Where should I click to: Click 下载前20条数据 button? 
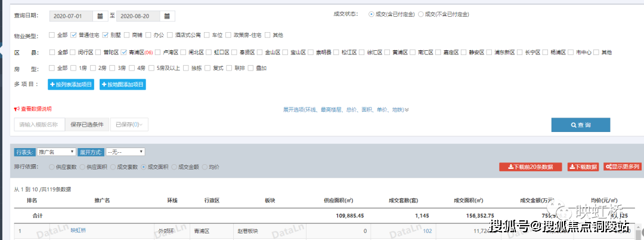(x=530, y=167)
